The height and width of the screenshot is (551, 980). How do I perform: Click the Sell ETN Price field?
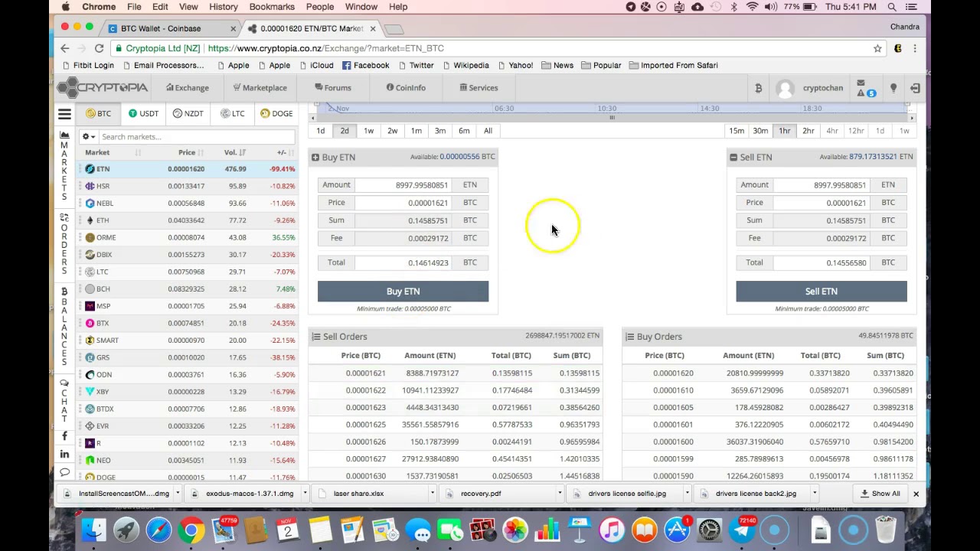822,203
